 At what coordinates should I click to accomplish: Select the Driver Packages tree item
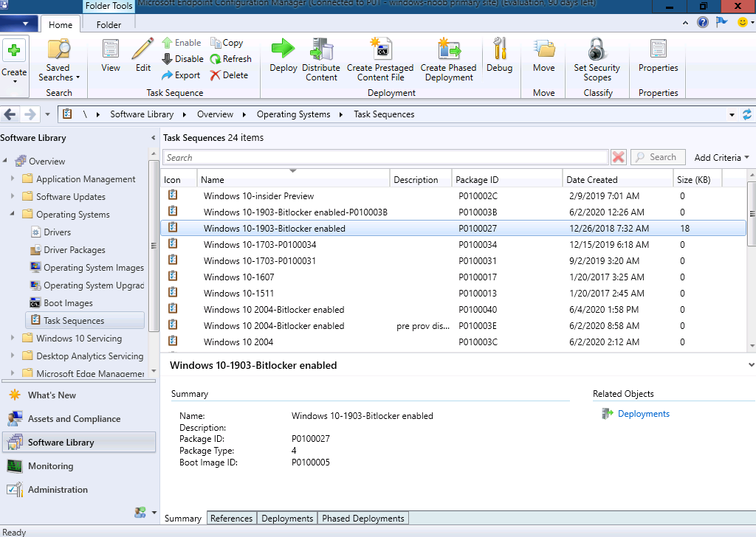click(x=75, y=249)
